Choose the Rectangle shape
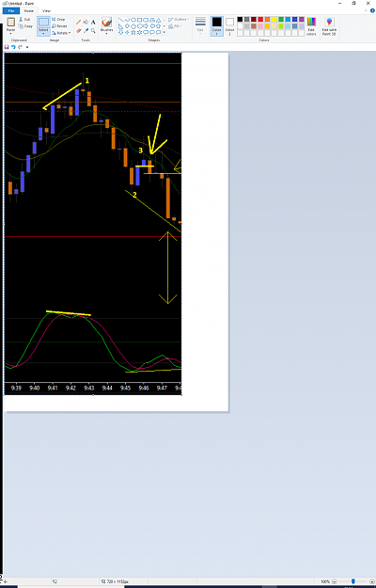The height and width of the screenshot is (588, 376). 139,20
